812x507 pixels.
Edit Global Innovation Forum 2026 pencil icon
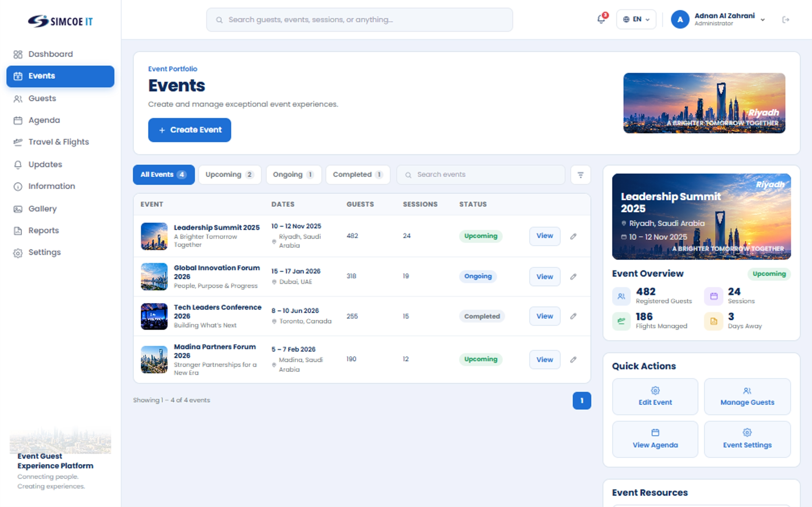point(573,277)
